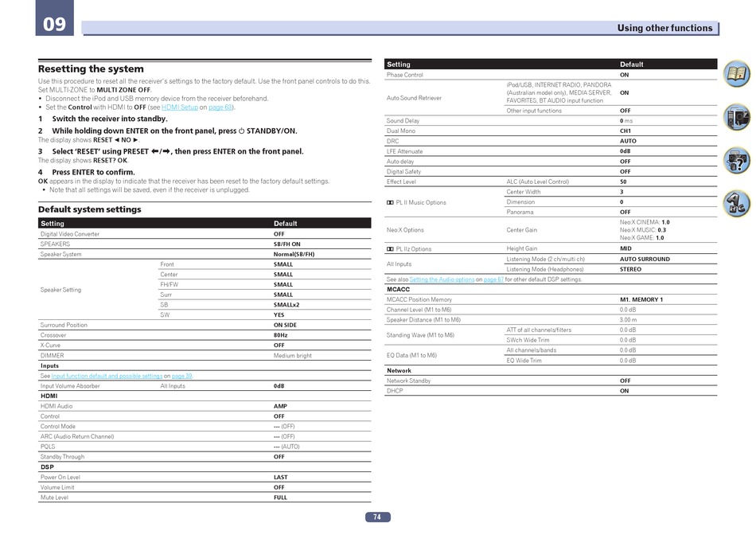Click the MCACC Position Memory setting

click(x=419, y=299)
